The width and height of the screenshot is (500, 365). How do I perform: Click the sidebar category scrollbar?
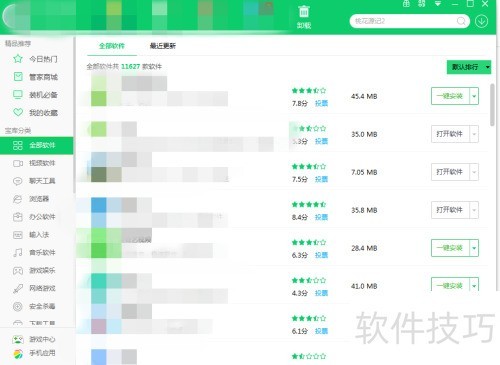74,115
